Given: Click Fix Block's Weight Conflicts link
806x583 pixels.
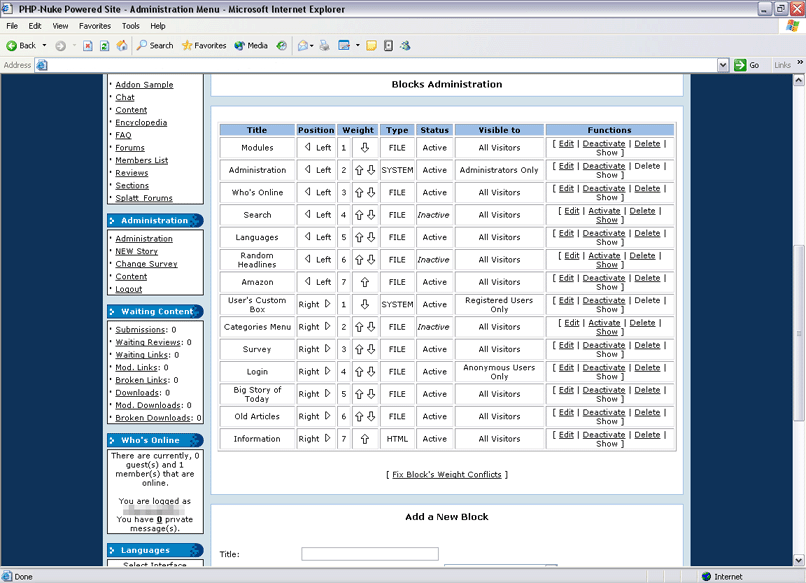Looking at the screenshot, I should click(x=447, y=474).
